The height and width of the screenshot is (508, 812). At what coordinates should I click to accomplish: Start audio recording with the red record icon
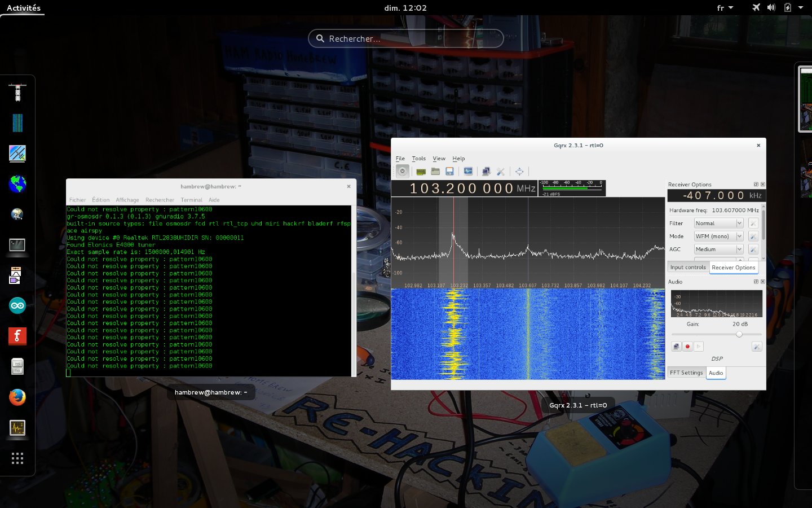[687, 346]
